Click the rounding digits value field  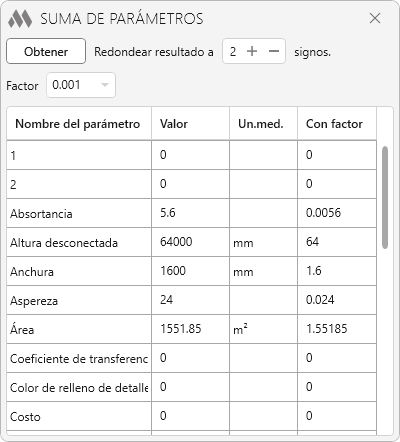[233, 51]
